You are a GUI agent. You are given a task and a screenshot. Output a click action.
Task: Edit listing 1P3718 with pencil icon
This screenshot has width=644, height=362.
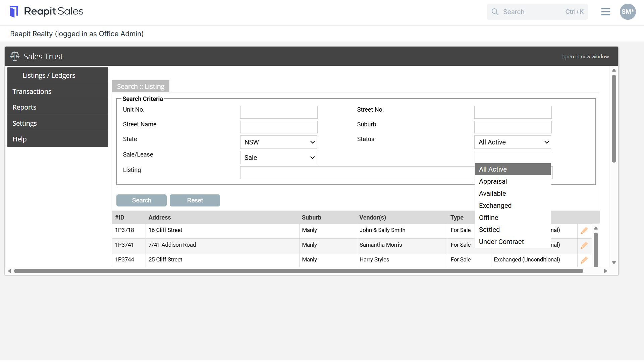pyautogui.click(x=584, y=231)
